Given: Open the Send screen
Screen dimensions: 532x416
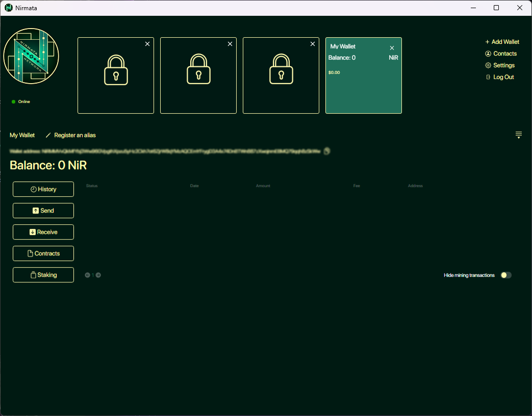Looking at the screenshot, I should click(43, 211).
